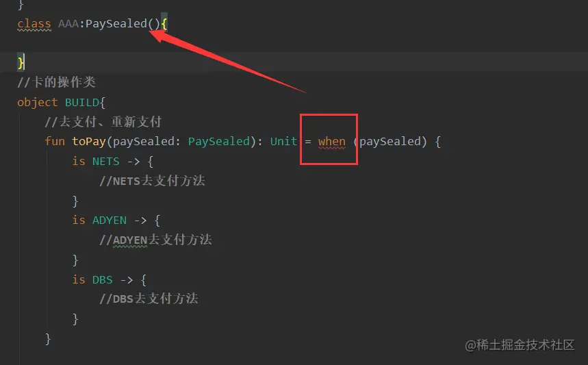The height and width of the screenshot is (365, 588).
Task: Click the paySealed parameter name in toPay
Action: pos(144,142)
